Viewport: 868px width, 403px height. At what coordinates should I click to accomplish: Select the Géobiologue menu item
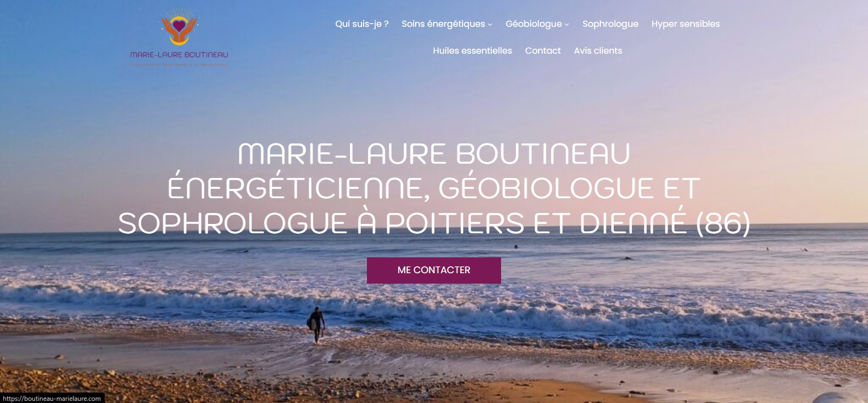(533, 24)
